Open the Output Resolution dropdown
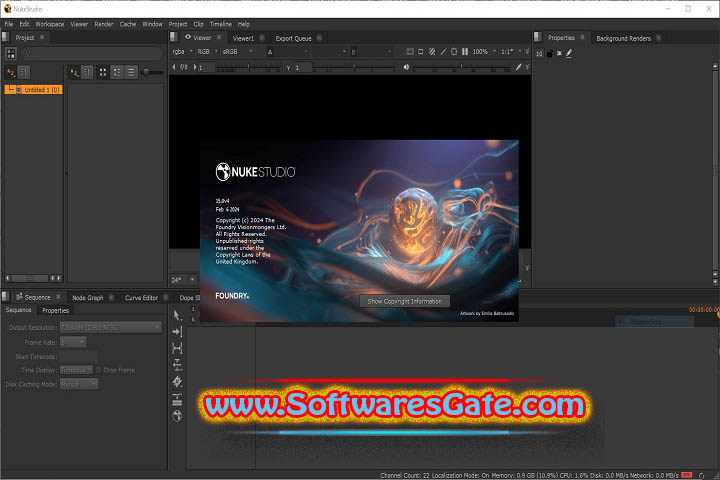This screenshot has width=720, height=480. (111, 328)
